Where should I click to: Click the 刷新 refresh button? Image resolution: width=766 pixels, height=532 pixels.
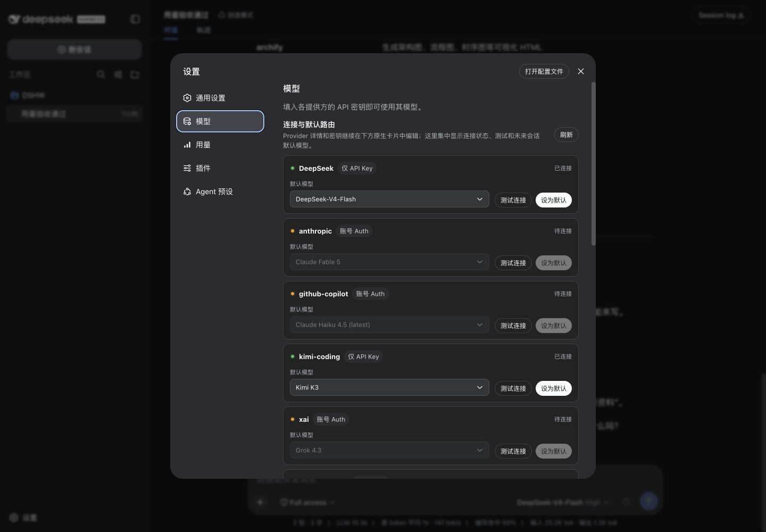pos(567,135)
